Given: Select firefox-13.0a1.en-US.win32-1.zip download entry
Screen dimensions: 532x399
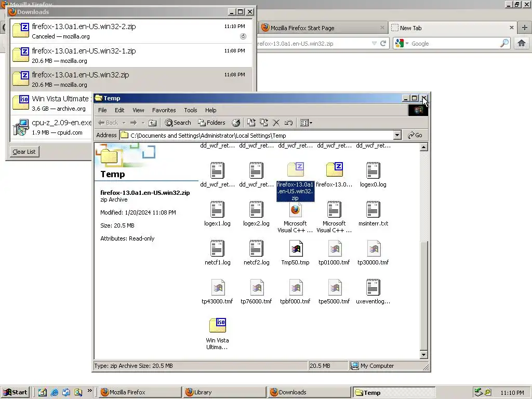Looking at the screenshot, I should (x=131, y=55).
